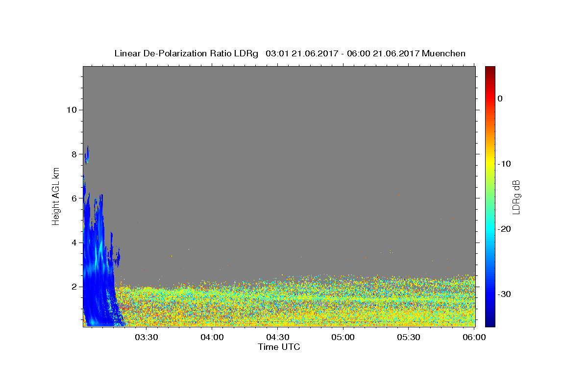This screenshot has height=392, width=588.
Task: Click the 'LDRg dB' colorbar label
Action: click(515, 196)
